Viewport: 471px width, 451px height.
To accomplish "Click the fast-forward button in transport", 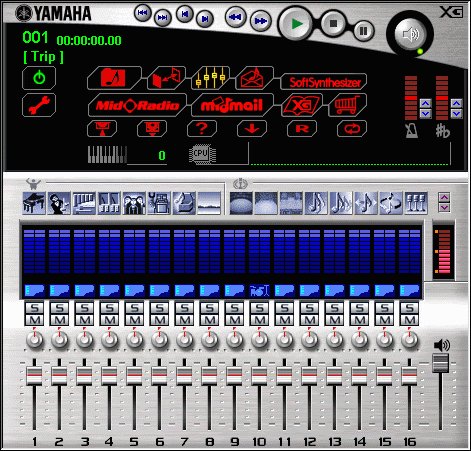I will coord(260,21).
